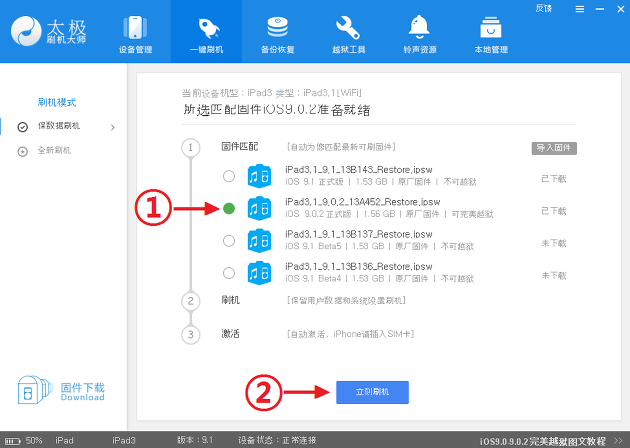This screenshot has width=630, height=448.
Task: Click file name iPad3,1_9.0.2_13A452_Restore.ipsw
Action: click(x=363, y=202)
